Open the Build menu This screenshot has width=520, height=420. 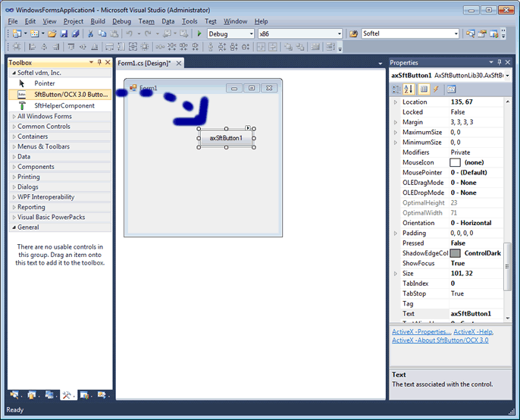coord(97,21)
